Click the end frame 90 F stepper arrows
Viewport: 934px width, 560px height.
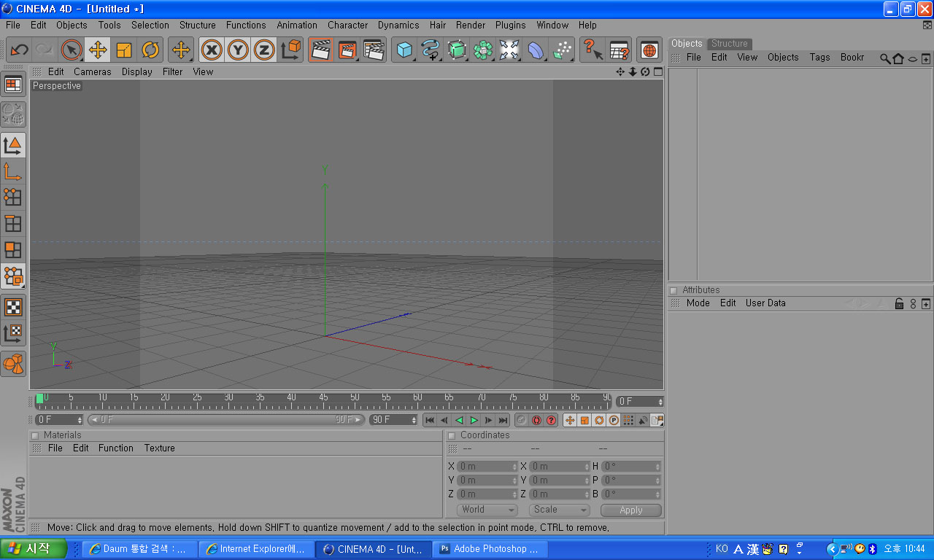[414, 420]
